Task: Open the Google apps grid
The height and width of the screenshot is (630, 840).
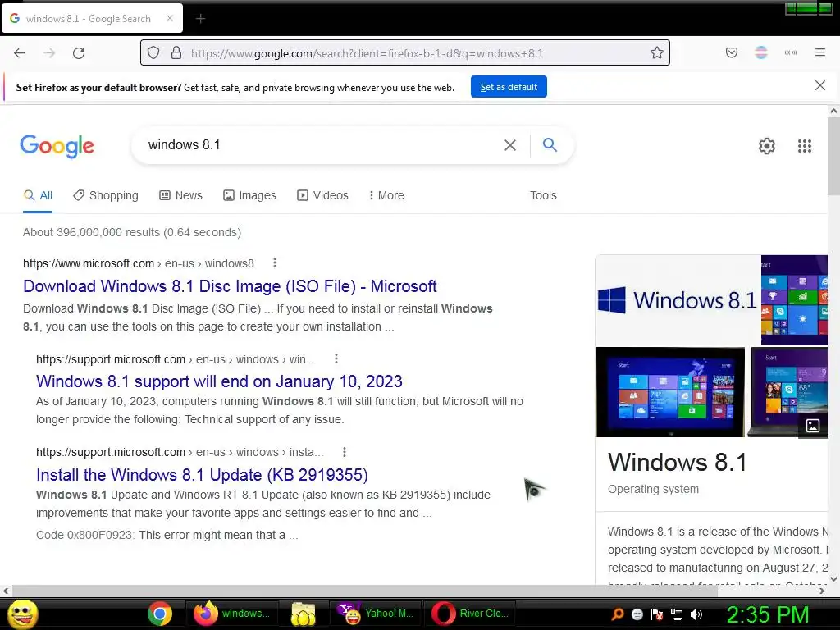Action: (805, 146)
